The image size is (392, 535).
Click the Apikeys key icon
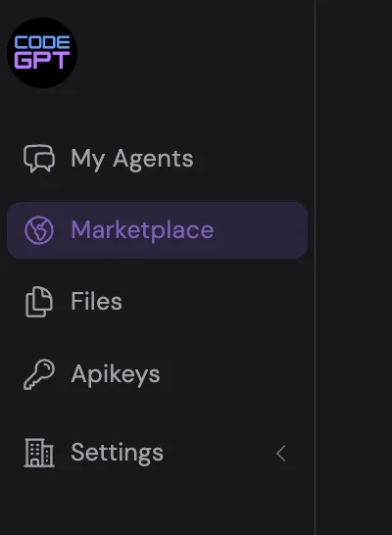(x=39, y=374)
